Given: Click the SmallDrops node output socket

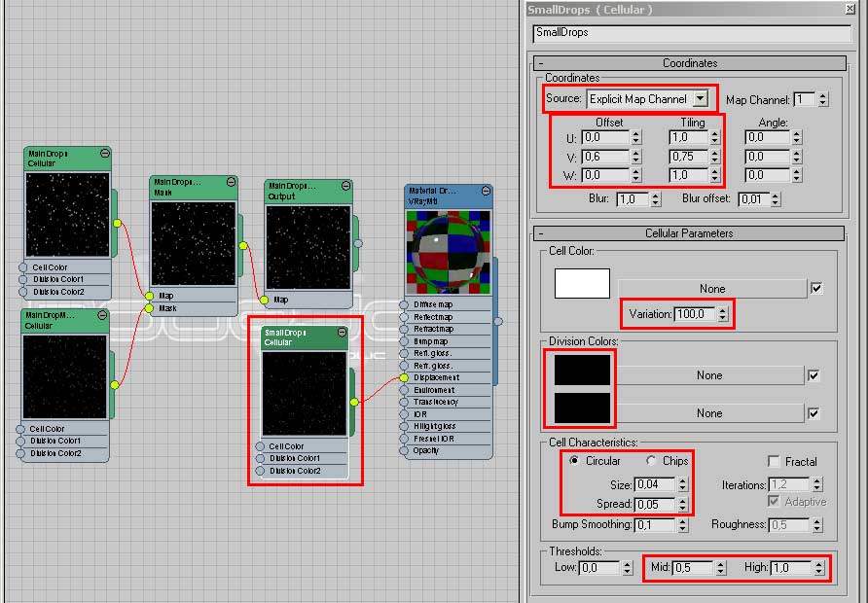Looking at the screenshot, I should click(x=354, y=401).
